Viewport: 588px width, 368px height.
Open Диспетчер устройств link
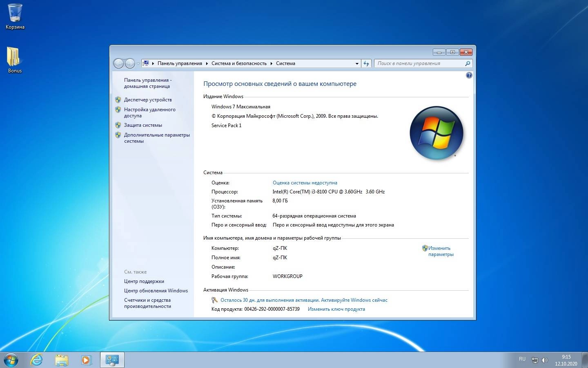(x=148, y=100)
